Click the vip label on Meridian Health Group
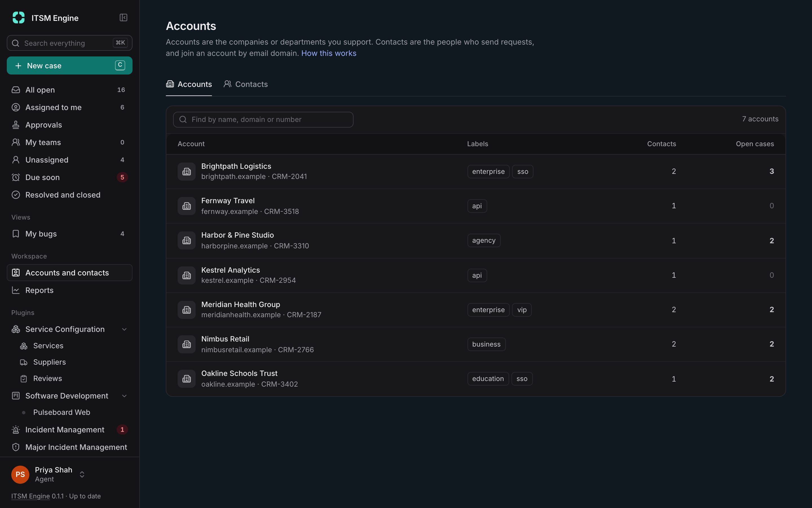The width and height of the screenshot is (812, 508). point(522,310)
